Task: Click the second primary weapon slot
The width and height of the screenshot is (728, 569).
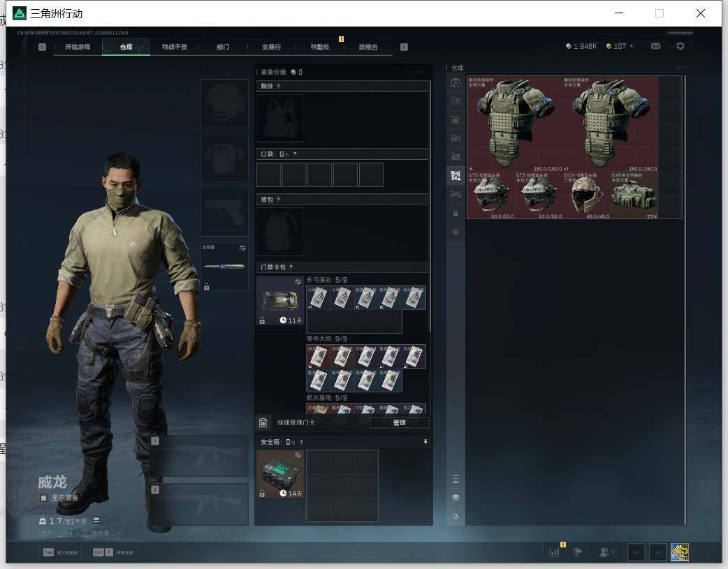Action: tap(199, 505)
